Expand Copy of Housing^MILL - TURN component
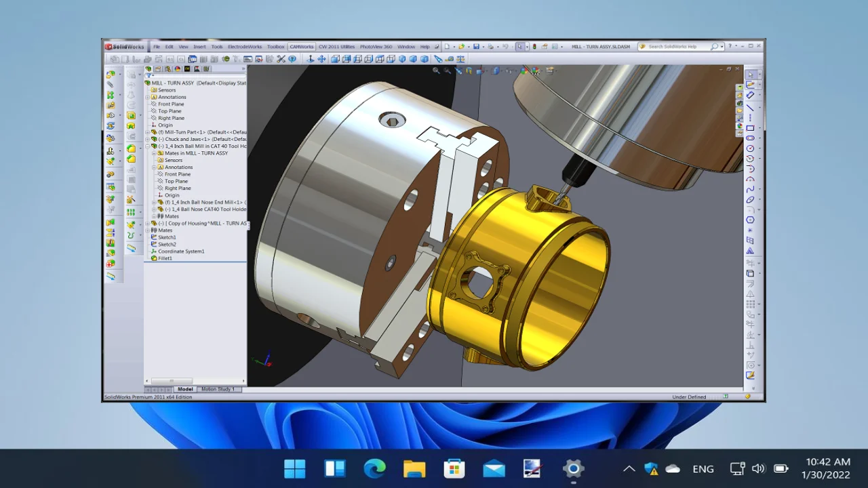Screen dimensions: 868x488 point(147,223)
